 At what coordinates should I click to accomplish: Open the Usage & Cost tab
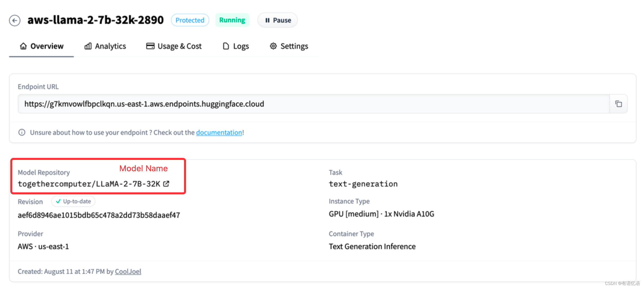(x=174, y=46)
